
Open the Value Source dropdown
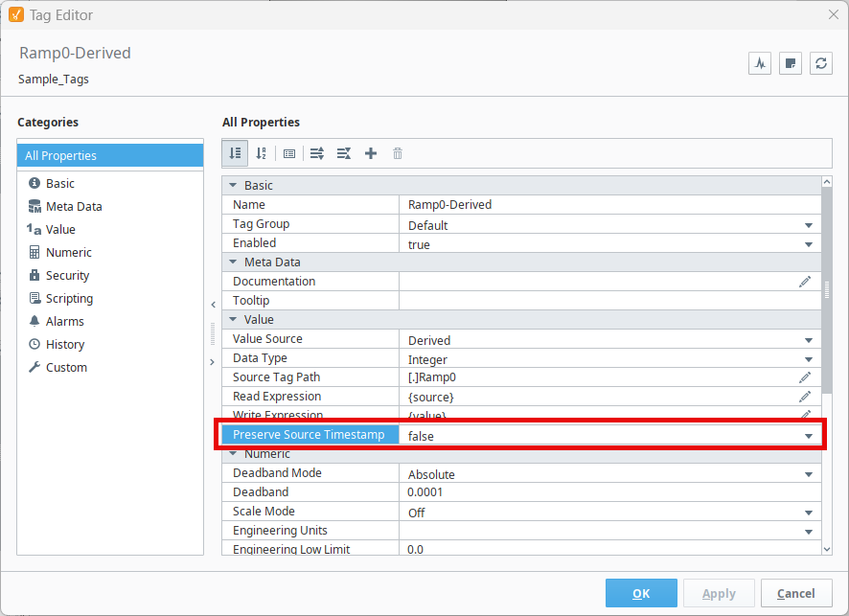point(809,340)
